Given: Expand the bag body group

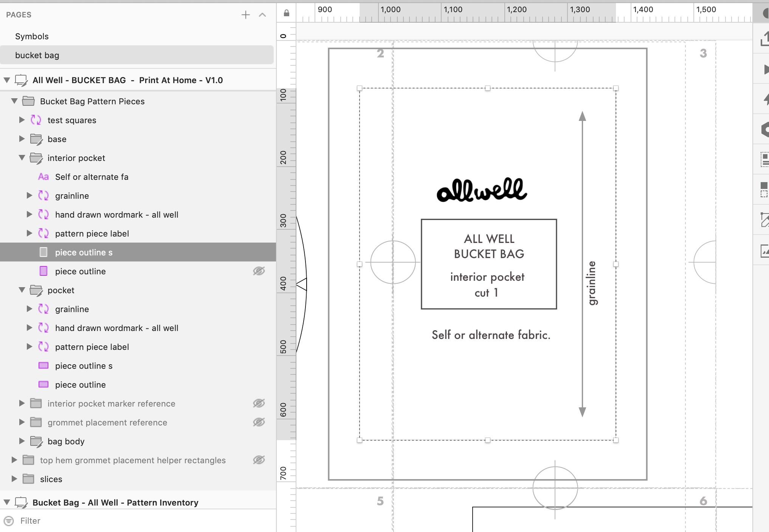Looking at the screenshot, I should [22, 441].
